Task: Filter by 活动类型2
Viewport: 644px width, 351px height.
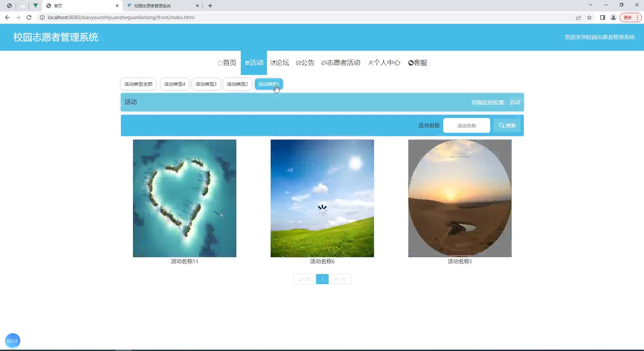Action: [x=237, y=84]
